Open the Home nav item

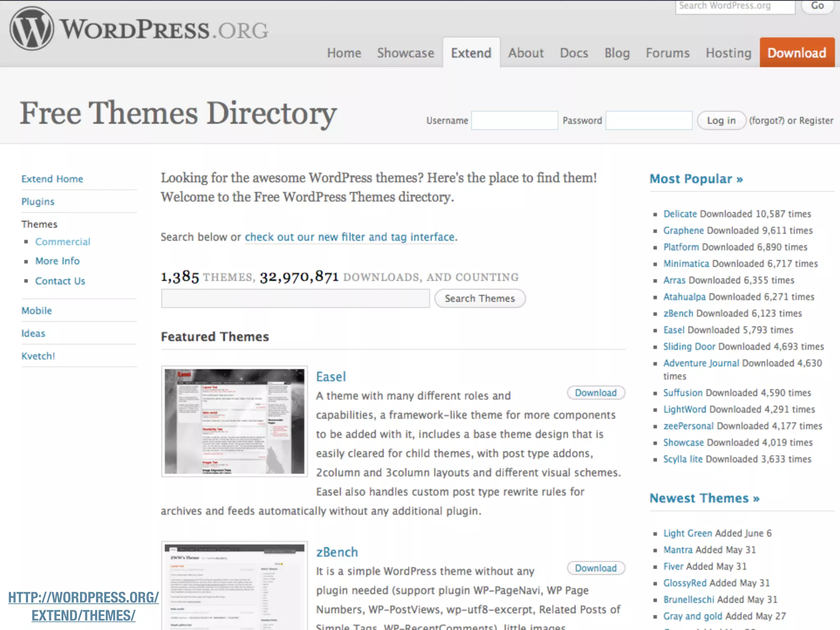(344, 53)
